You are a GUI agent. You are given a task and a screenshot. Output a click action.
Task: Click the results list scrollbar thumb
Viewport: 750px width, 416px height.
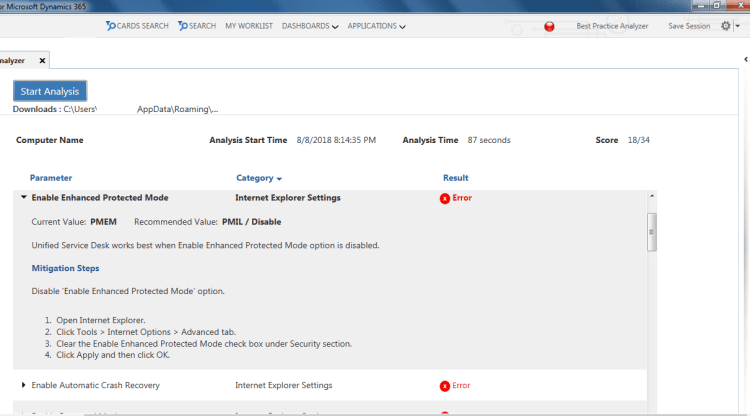tap(651, 232)
